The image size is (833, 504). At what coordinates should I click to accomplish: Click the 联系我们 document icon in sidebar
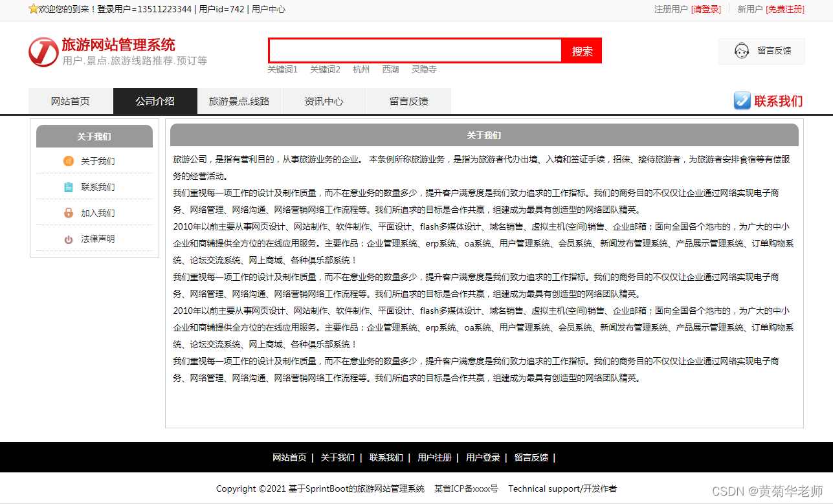[x=69, y=187]
